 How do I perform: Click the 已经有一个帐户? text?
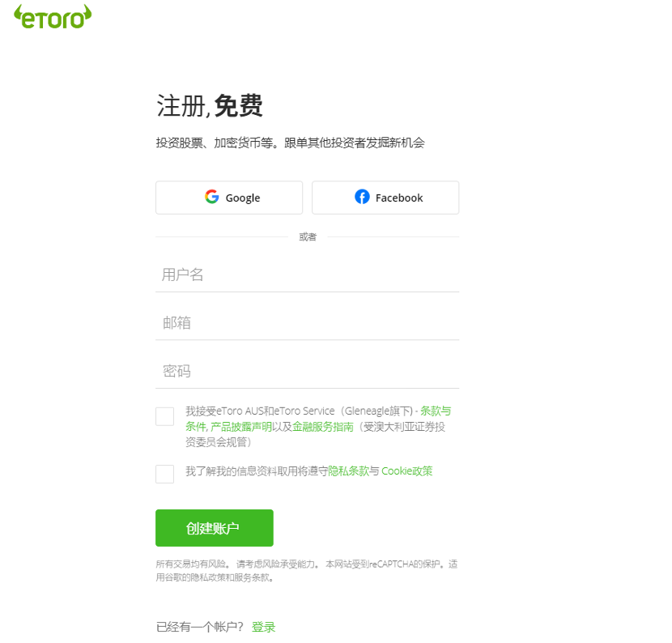pos(200,627)
